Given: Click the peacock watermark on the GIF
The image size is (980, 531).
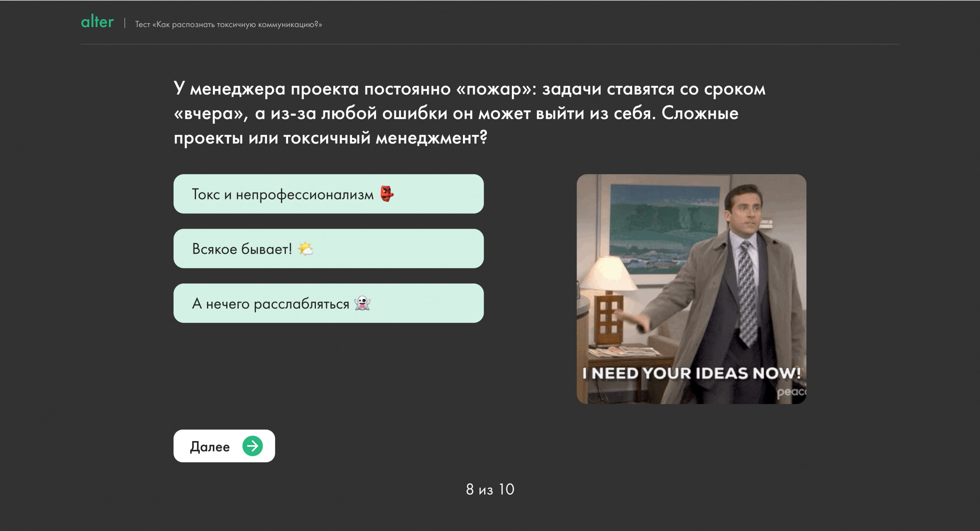Looking at the screenshot, I should click(x=791, y=392).
